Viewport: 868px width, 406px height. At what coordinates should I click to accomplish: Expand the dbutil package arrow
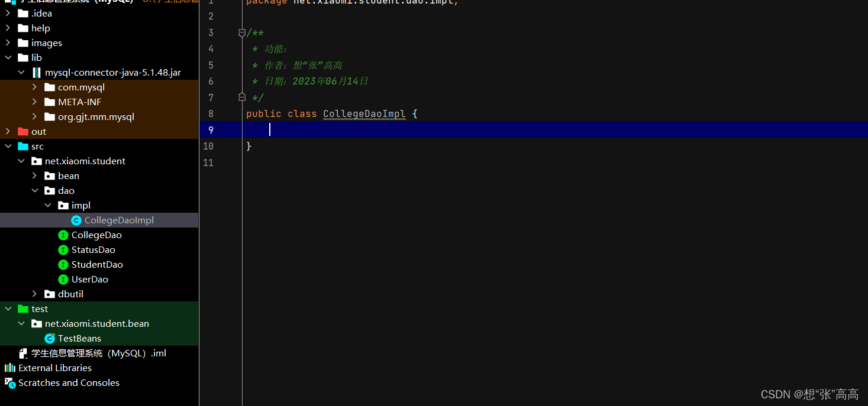(x=34, y=294)
